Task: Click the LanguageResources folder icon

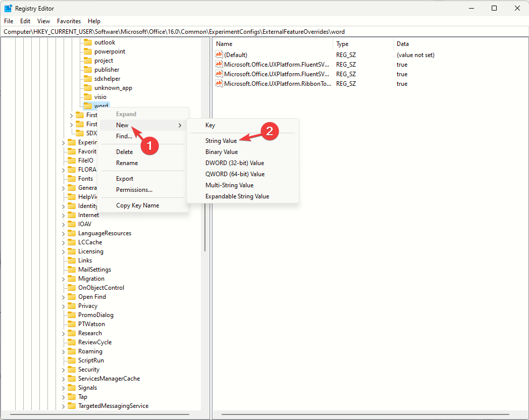Action: point(72,233)
